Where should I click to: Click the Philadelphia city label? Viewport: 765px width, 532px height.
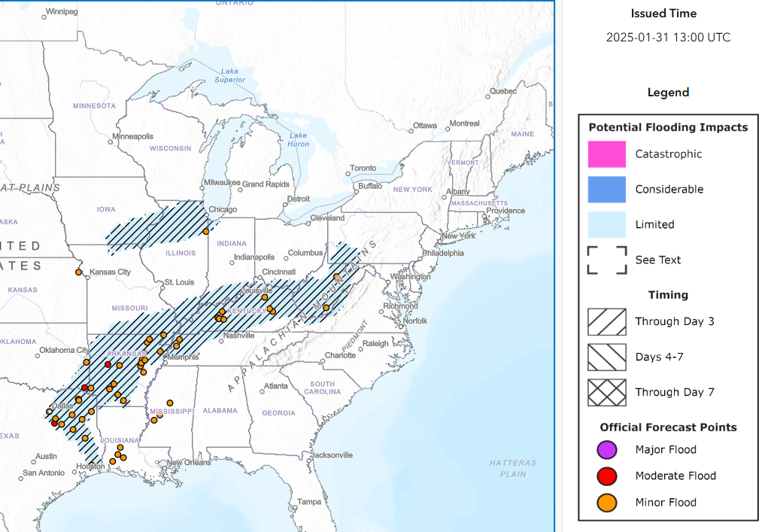pyautogui.click(x=443, y=253)
